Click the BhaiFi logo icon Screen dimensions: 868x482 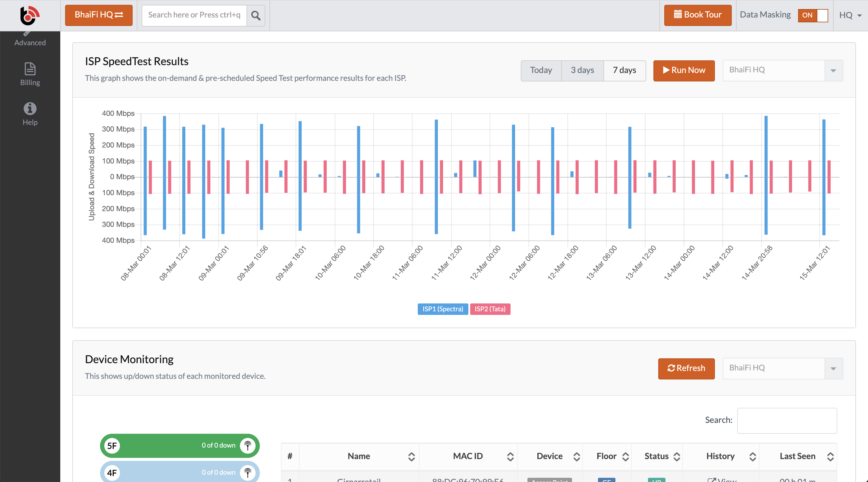(30, 15)
